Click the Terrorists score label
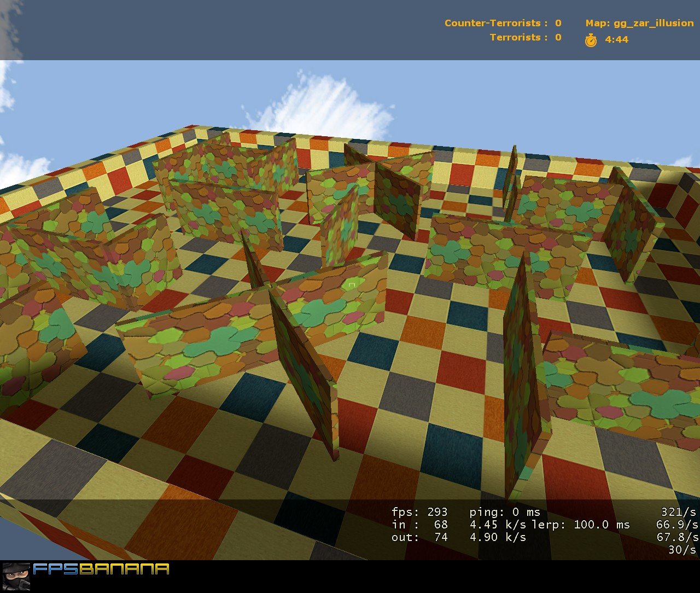Image resolution: width=700 pixels, height=593 pixels. [517, 37]
